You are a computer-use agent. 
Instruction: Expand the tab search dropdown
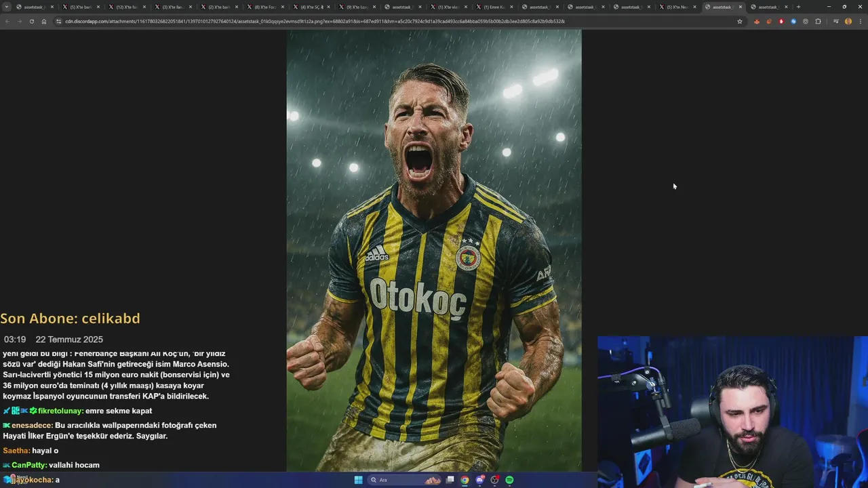7,7
